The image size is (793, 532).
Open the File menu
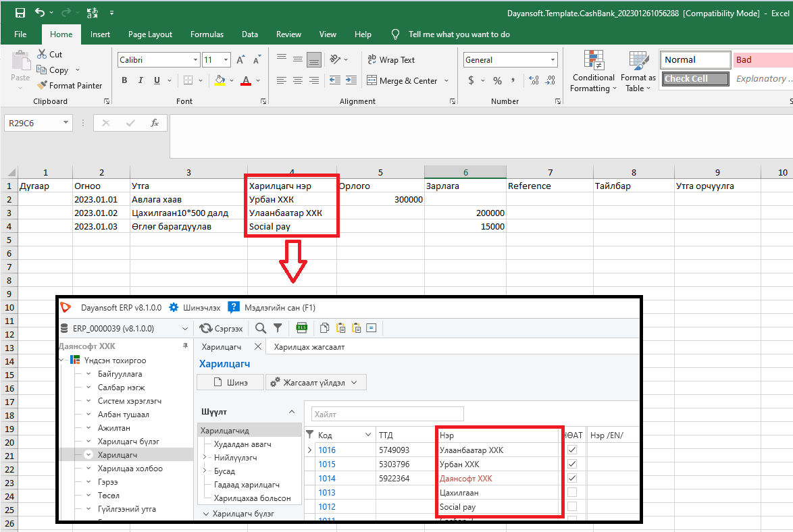pos(20,34)
